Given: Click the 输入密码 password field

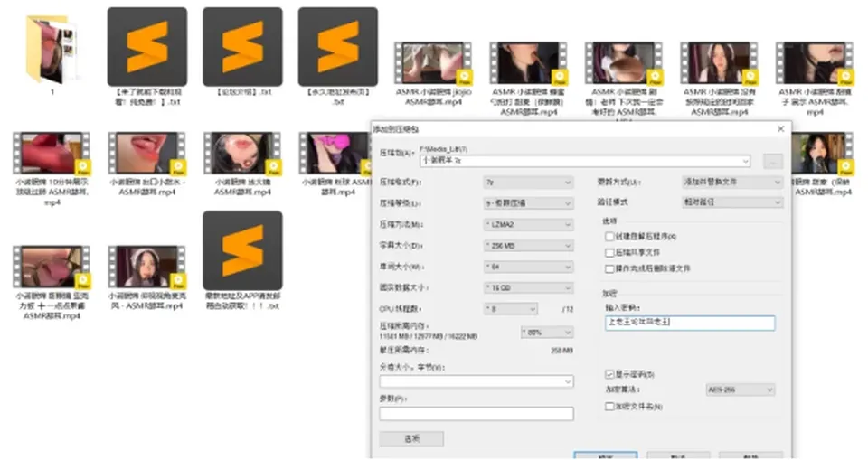Looking at the screenshot, I should tap(690, 323).
